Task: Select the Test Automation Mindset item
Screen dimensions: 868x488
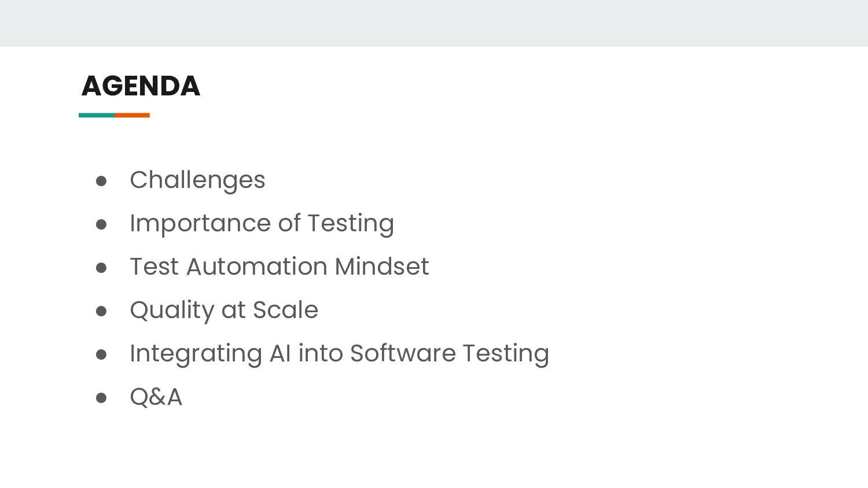Action: [279, 267]
